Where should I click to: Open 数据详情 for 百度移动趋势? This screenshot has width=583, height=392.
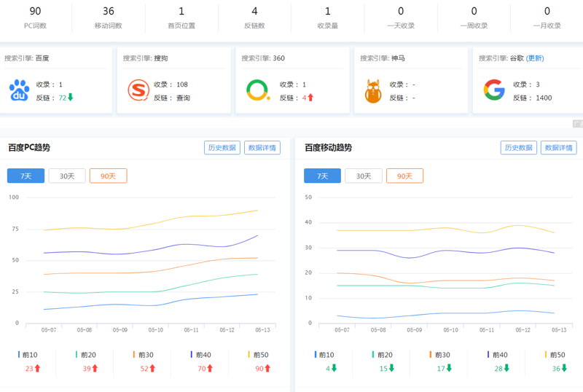tap(558, 148)
